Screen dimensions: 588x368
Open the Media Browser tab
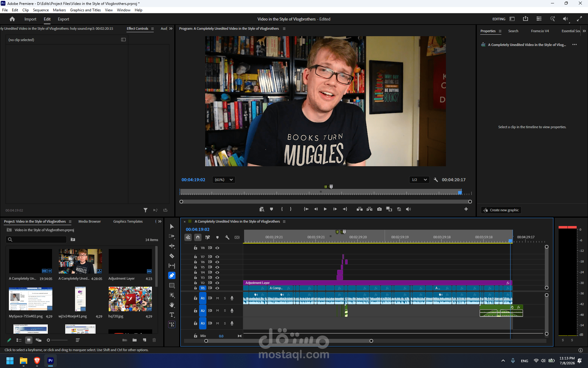pyautogui.click(x=89, y=221)
